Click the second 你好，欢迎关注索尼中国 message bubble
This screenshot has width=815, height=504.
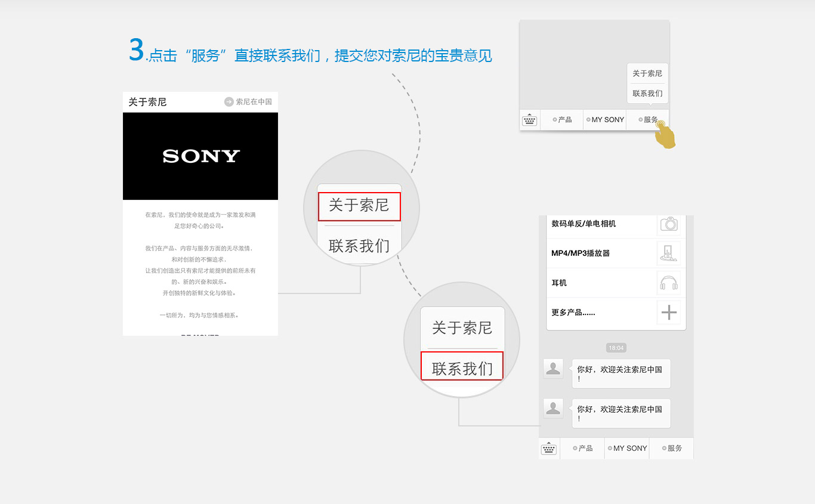(621, 413)
